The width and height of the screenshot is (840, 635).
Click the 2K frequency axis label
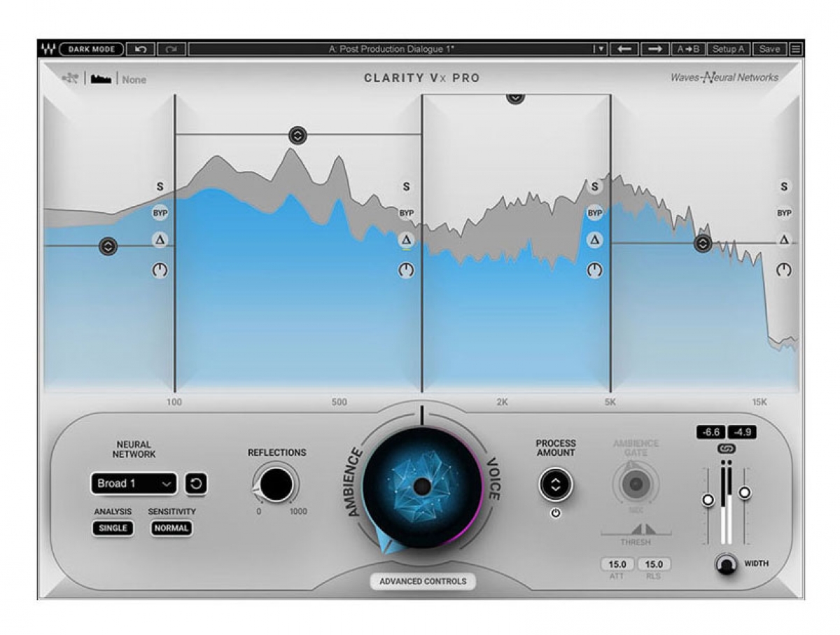click(502, 403)
